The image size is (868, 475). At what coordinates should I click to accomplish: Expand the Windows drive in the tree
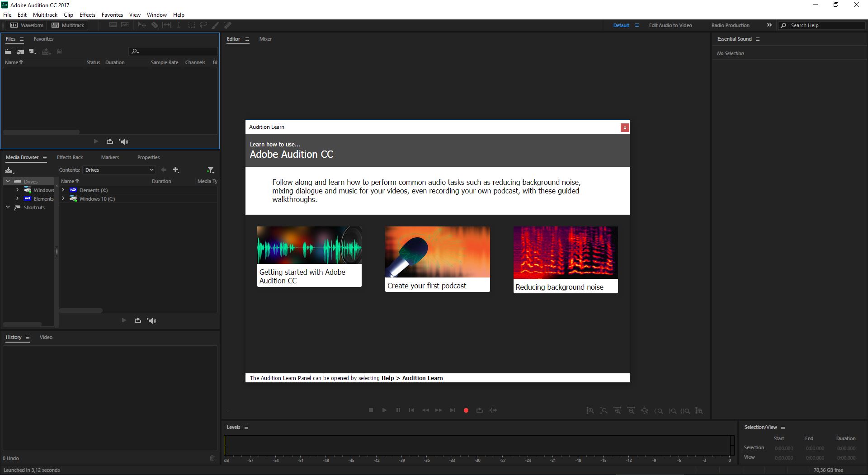pos(17,190)
